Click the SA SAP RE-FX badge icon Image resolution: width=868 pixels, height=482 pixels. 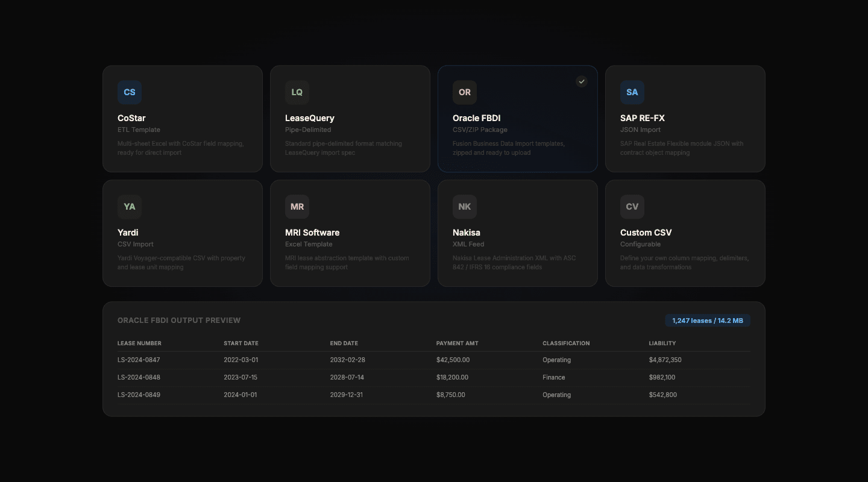pos(632,92)
